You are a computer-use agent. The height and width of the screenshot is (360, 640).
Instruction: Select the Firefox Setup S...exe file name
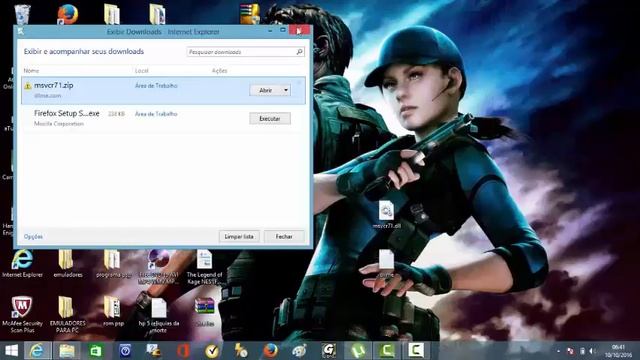pos(67,113)
